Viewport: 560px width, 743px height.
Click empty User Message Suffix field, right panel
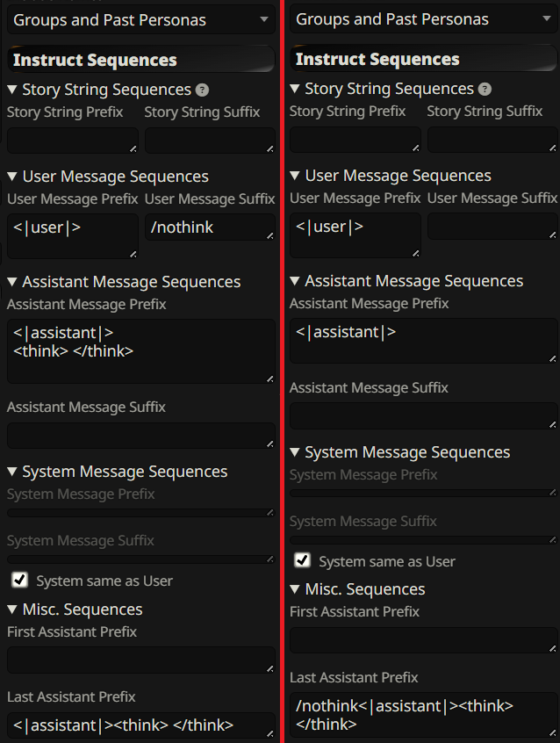click(492, 227)
